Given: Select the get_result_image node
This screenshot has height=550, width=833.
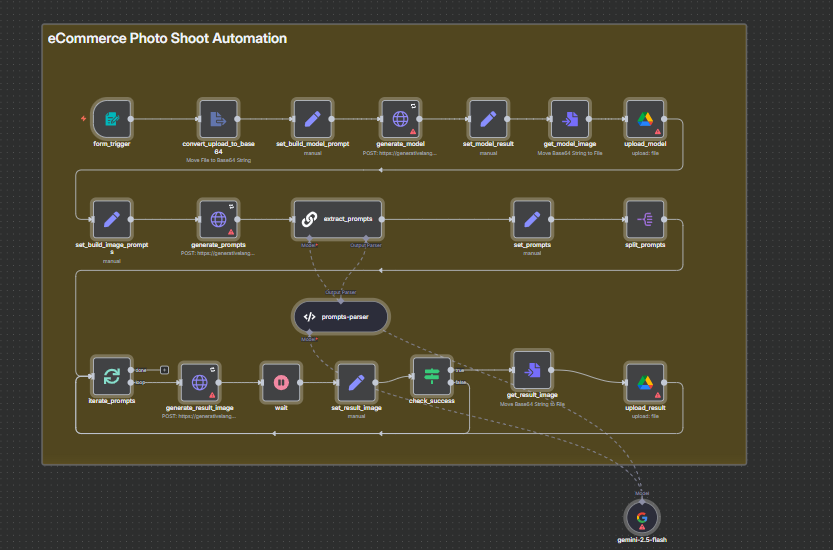Looking at the screenshot, I should pyautogui.click(x=532, y=370).
